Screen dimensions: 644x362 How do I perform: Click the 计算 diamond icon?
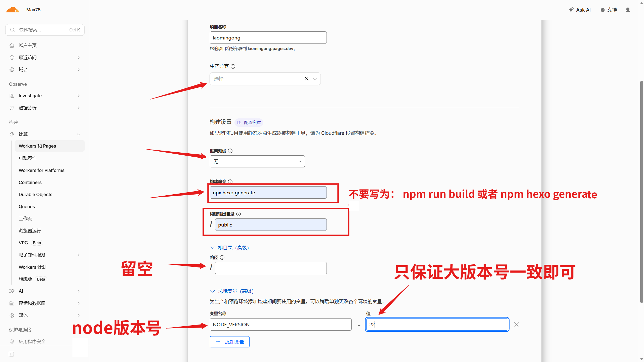pyautogui.click(x=12, y=134)
